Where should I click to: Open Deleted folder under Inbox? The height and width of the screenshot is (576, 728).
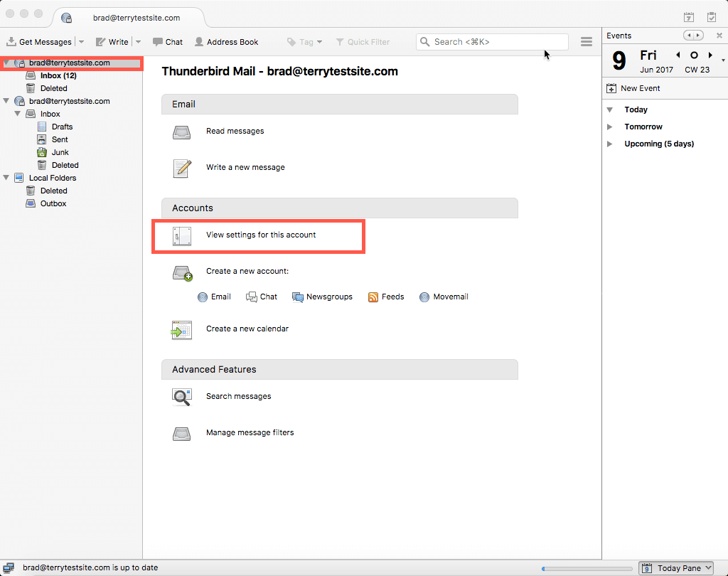(65, 165)
